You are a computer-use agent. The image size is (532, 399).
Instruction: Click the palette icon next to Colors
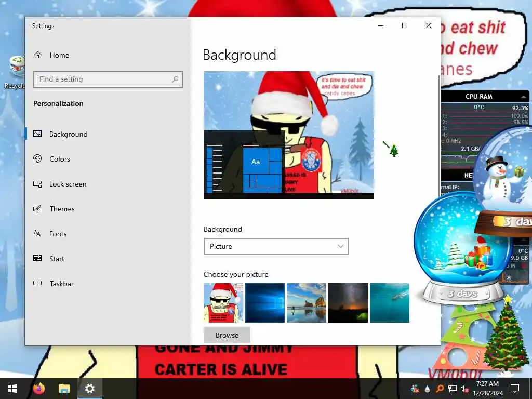37,158
